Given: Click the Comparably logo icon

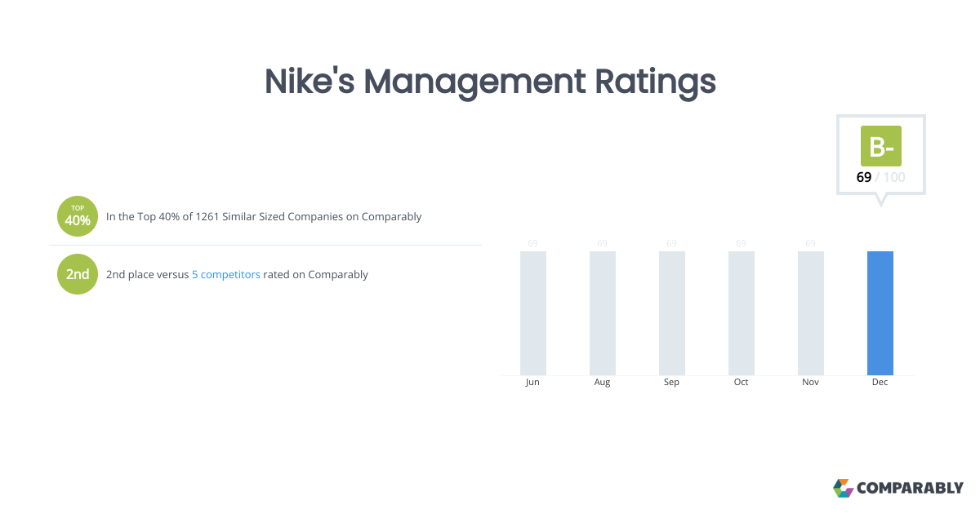Looking at the screenshot, I should click(843, 488).
